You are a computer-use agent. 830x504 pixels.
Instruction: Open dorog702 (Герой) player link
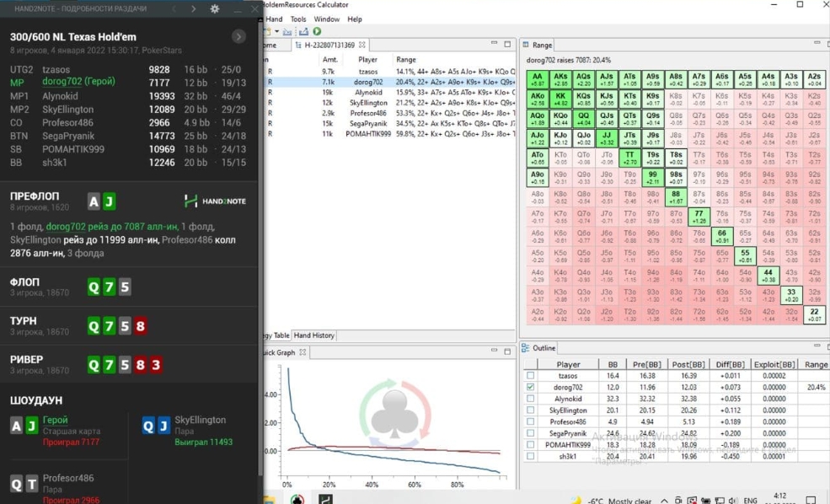(x=78, y=82)
